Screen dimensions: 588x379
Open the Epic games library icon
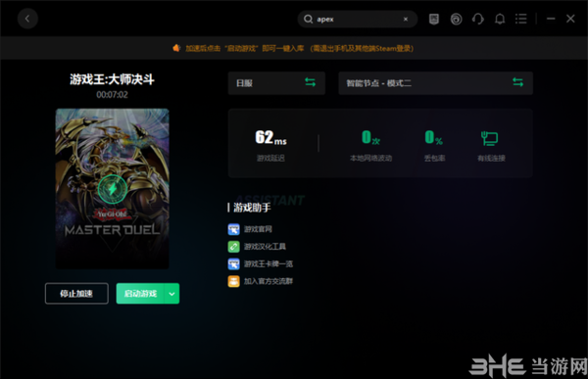(x=434, y=19)
